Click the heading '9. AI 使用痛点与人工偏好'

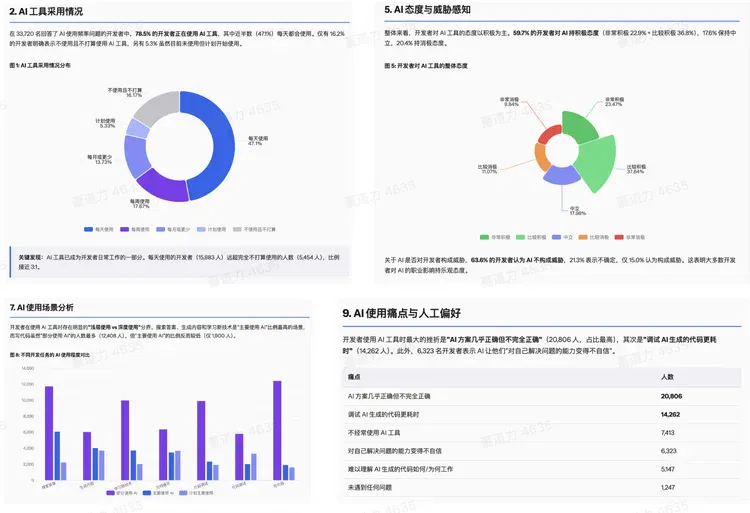point(401,313)
